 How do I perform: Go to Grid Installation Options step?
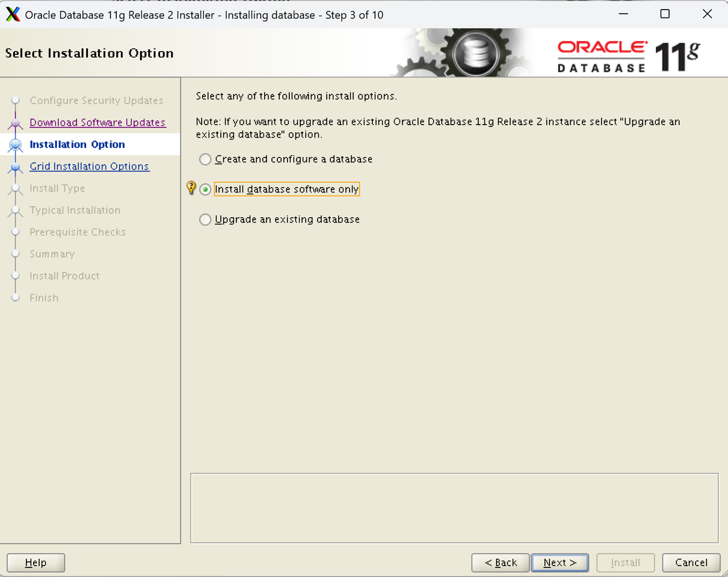[89, 167]
